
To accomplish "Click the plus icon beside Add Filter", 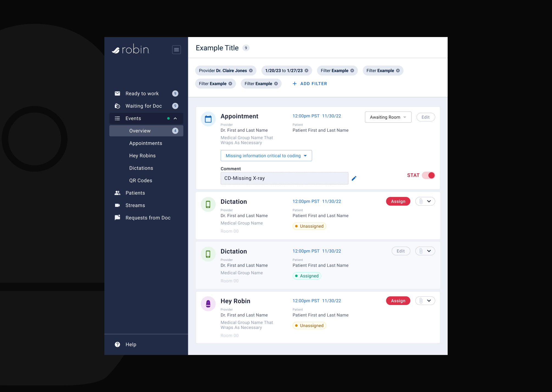I will pos(295,84).
